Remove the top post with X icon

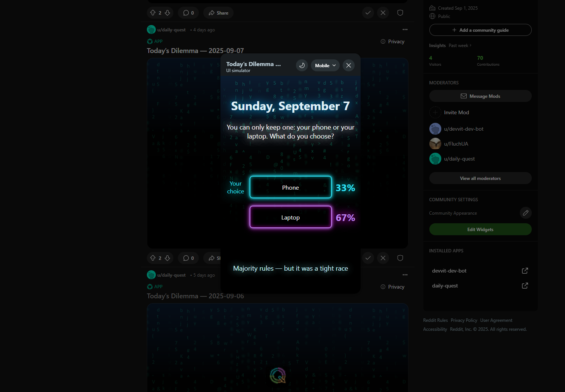pos(383,13)
